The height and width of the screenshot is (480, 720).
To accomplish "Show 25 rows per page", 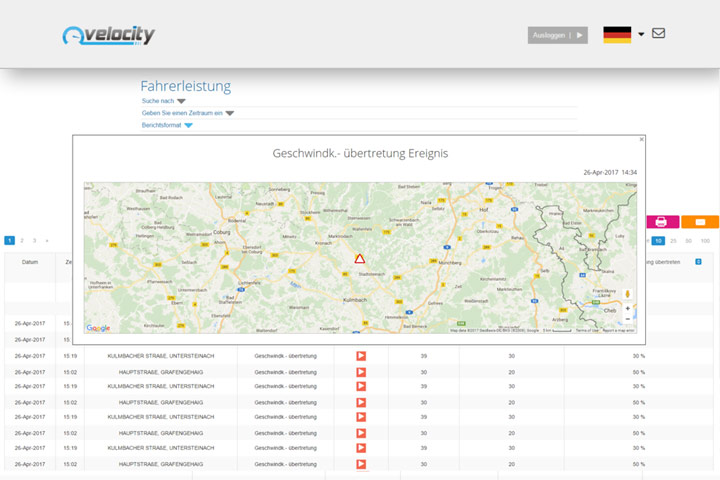I will [673, 241].
